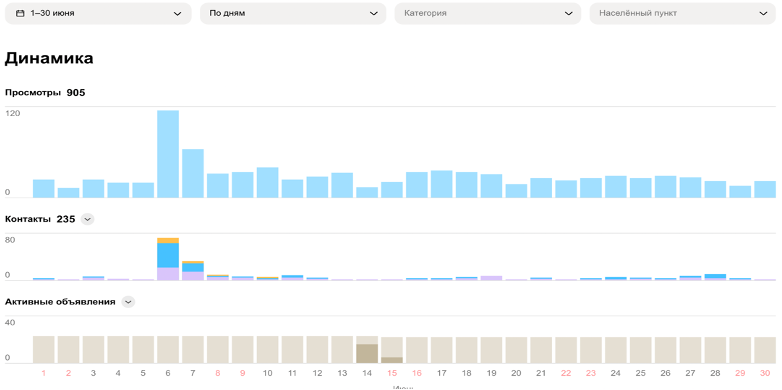The height and width of the screenshot is (390, 782).
Task: Click the Контакты bar for June 28
Action: [x=715, y=277]
